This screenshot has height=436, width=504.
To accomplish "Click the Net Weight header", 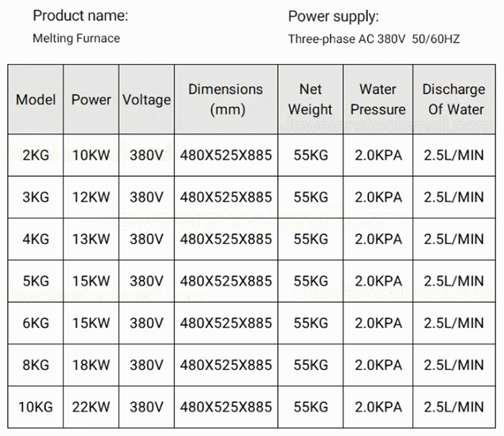I will 310,99.
